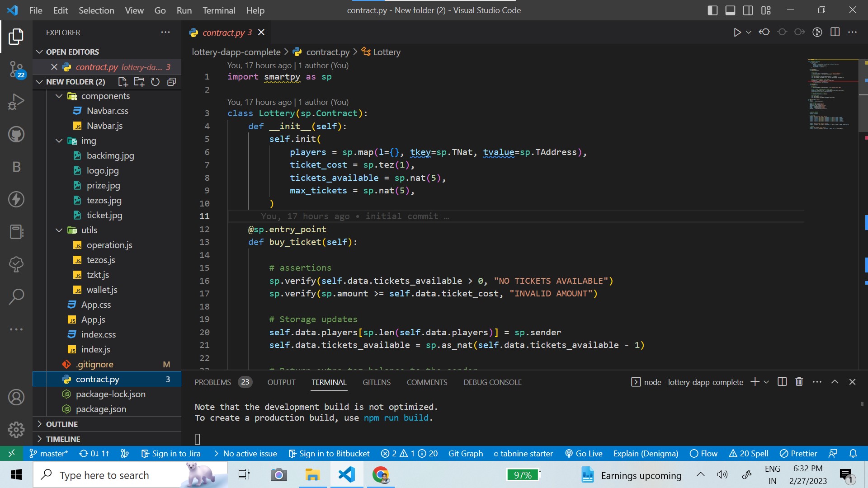Screen dimensions: 868x488
Task: Refresh the Explorer file tree
Action: (x=155, y=82)
